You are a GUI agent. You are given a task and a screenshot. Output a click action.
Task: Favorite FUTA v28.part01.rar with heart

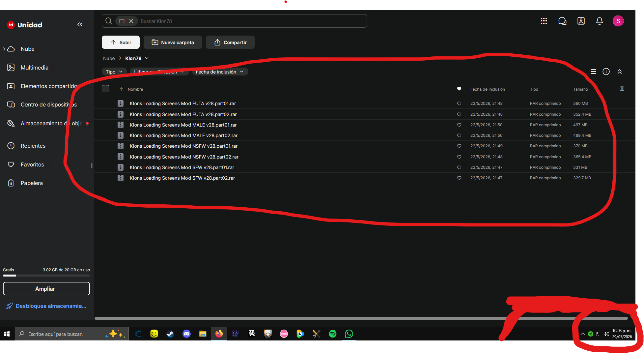coord(459,103)
